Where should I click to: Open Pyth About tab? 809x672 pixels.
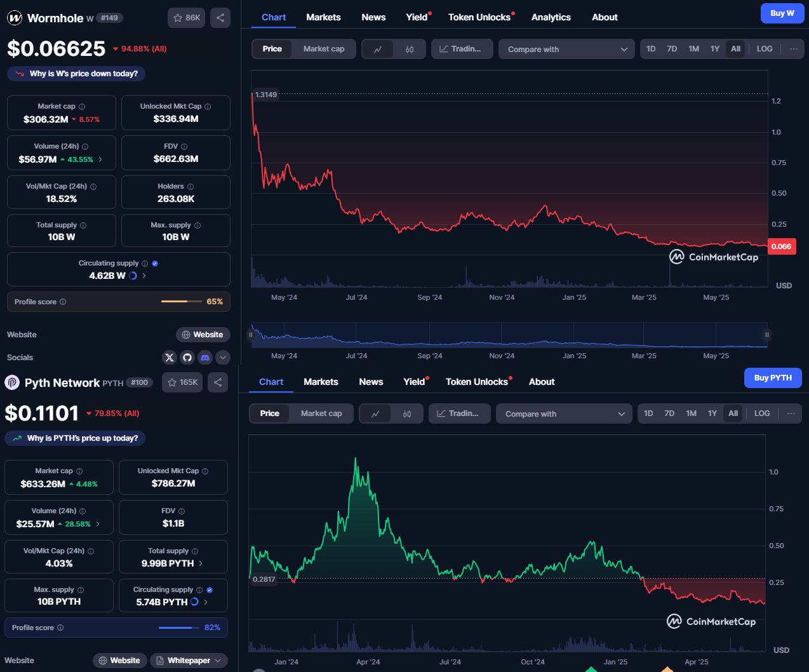(x=542, y=382)
